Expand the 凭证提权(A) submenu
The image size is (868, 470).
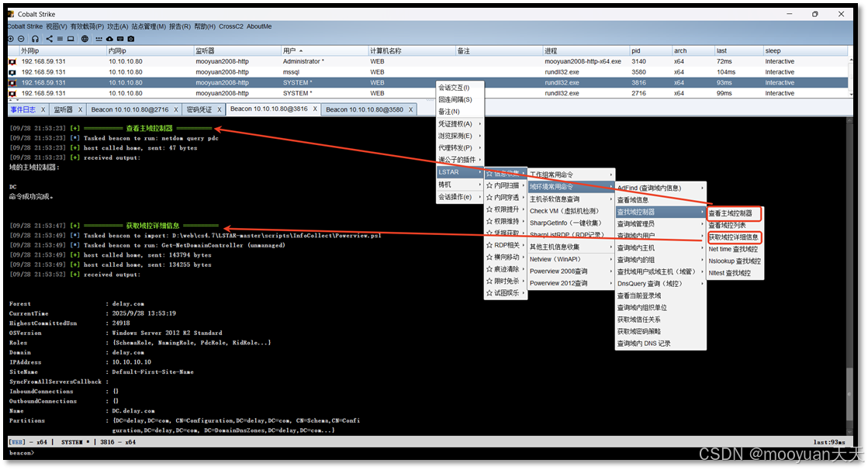coord(460,123)
